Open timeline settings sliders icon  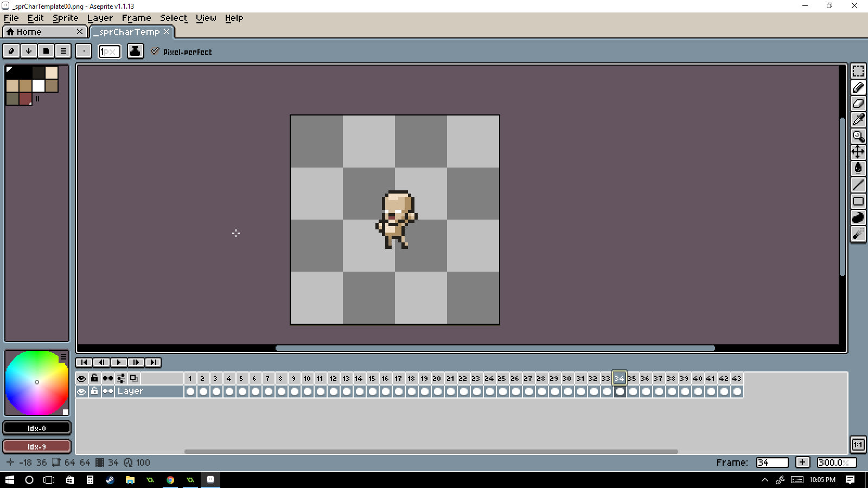click(121, 378)
